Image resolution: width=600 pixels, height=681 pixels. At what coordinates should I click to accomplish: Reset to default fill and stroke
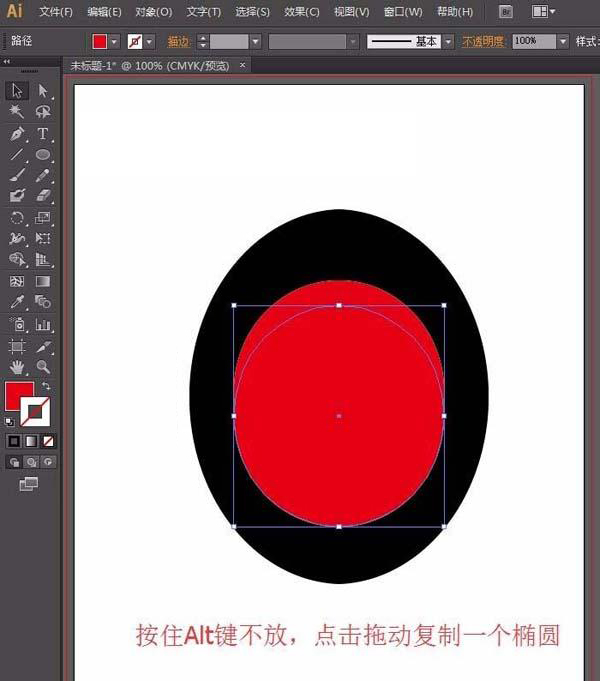(x=9, y=422)
